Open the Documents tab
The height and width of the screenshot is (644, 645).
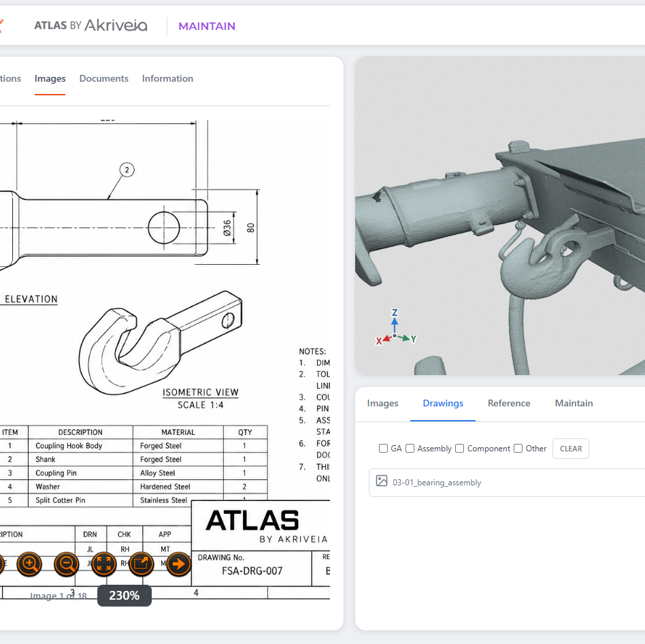coord(103,78)
